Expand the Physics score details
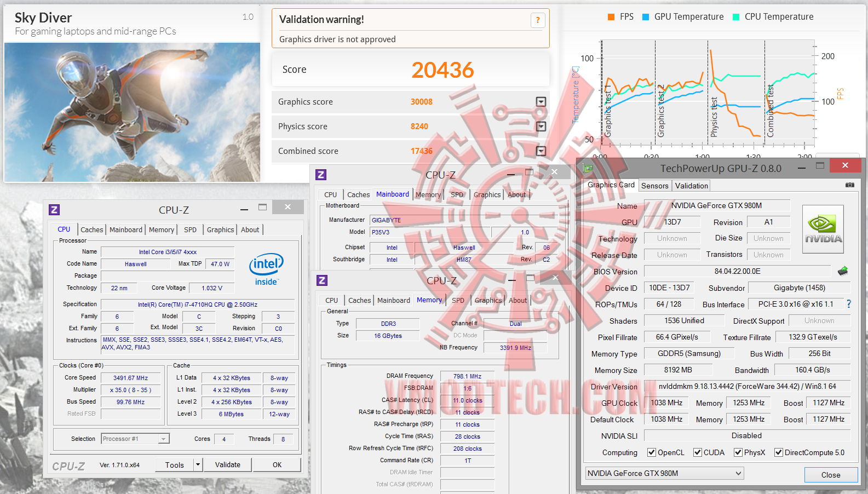 541,127
